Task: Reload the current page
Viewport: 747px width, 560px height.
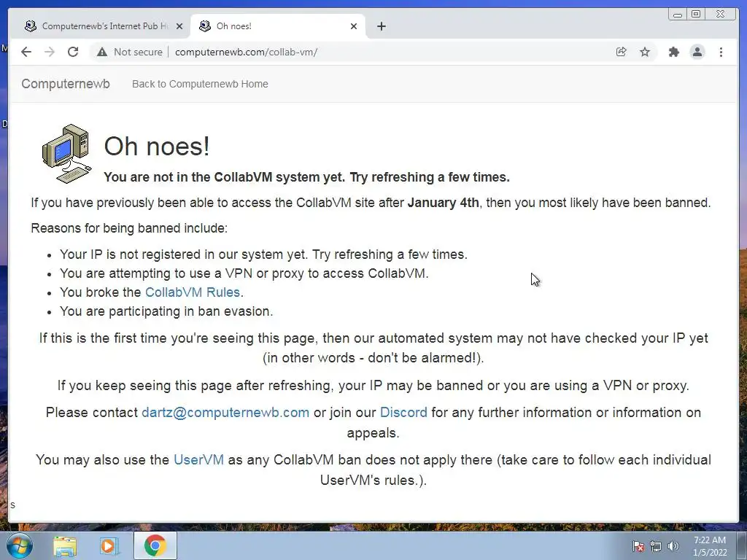Action: (73, 52)
